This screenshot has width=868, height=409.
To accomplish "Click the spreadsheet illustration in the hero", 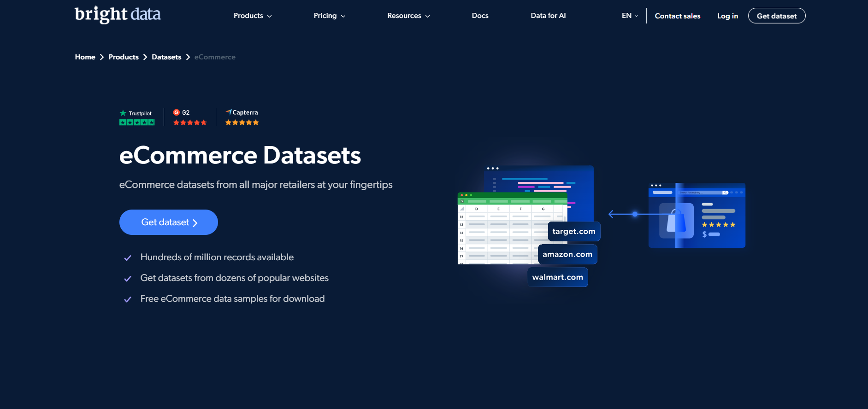I will point(502,230).
